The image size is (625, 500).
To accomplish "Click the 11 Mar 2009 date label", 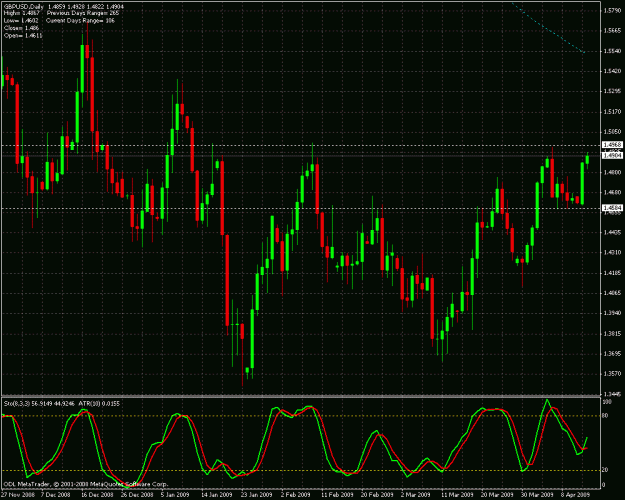I will 457,495.
